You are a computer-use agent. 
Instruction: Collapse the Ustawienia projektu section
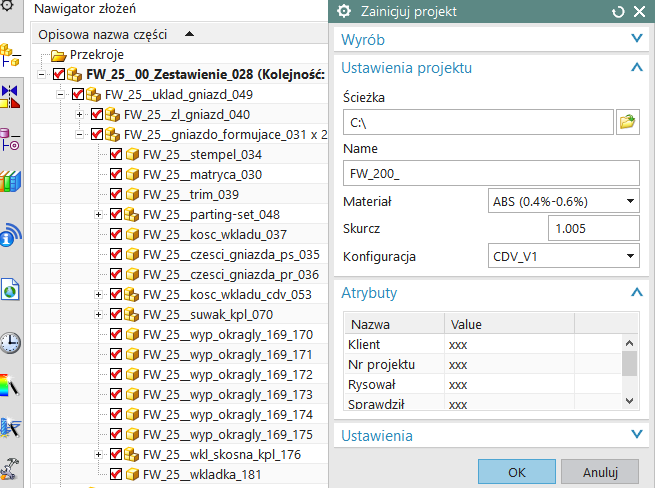[x=491, y=67]
